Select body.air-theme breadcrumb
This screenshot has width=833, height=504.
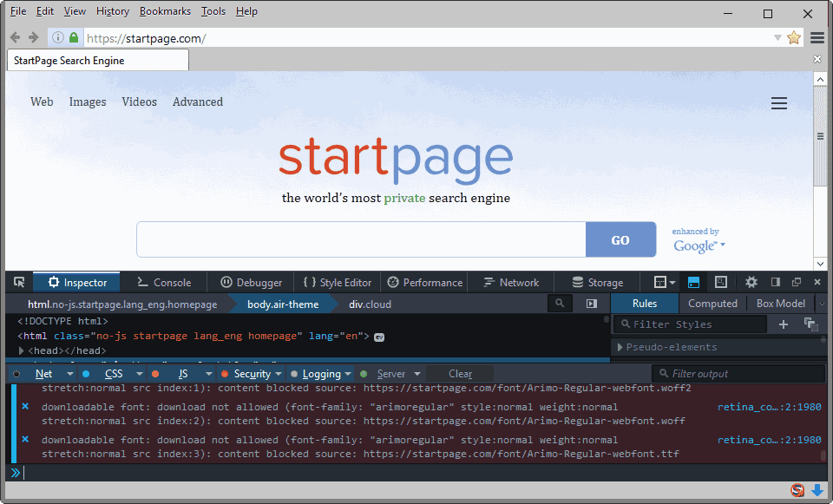(283, 304)
